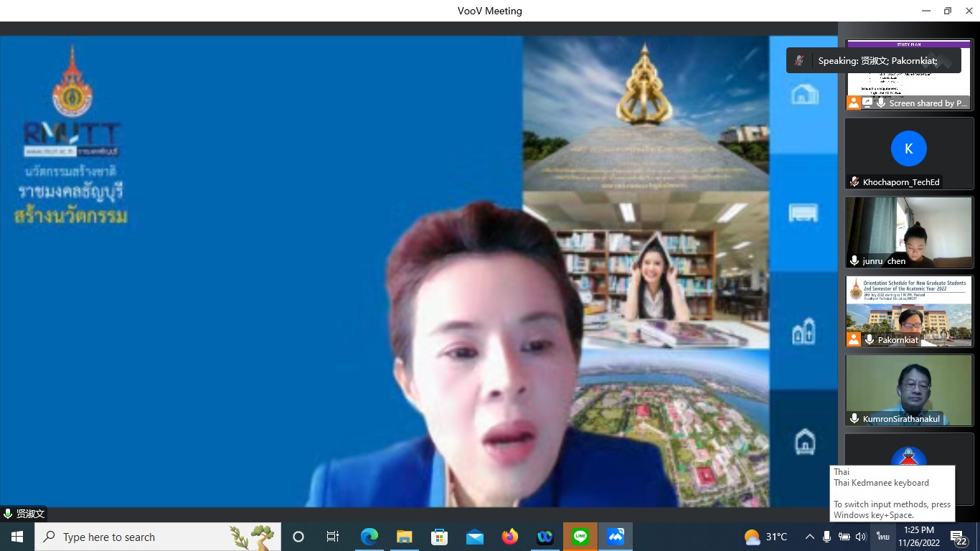This screenshot has width=980, height=551.
Task: Open the notification center with 22 badge
Action: 959,537
